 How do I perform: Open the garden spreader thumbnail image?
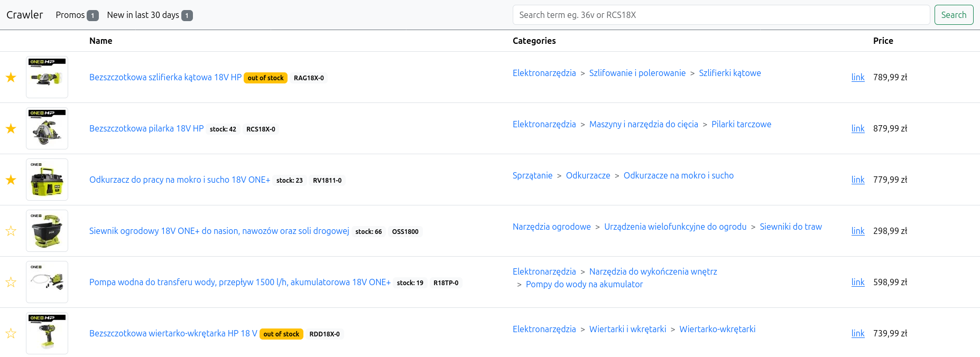47,231
